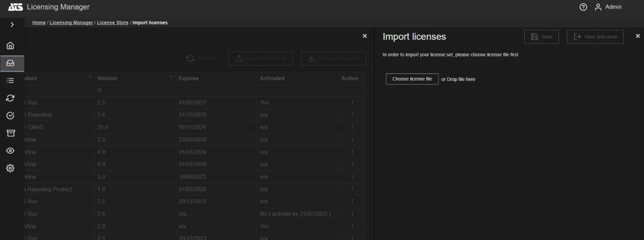Image resolution: width=644 pixels, height=240 pixels.
Task: Select the License Store inbox icon
Action: (11, 63)
